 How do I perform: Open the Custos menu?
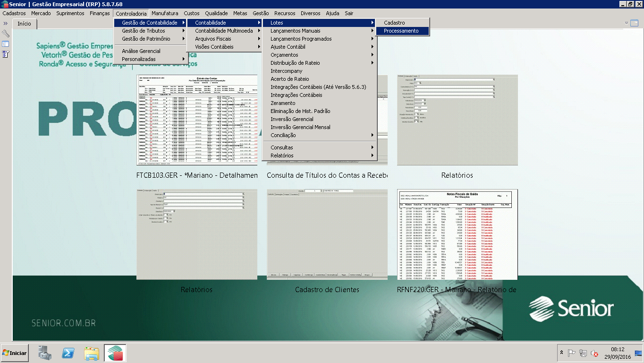point(192,13)
